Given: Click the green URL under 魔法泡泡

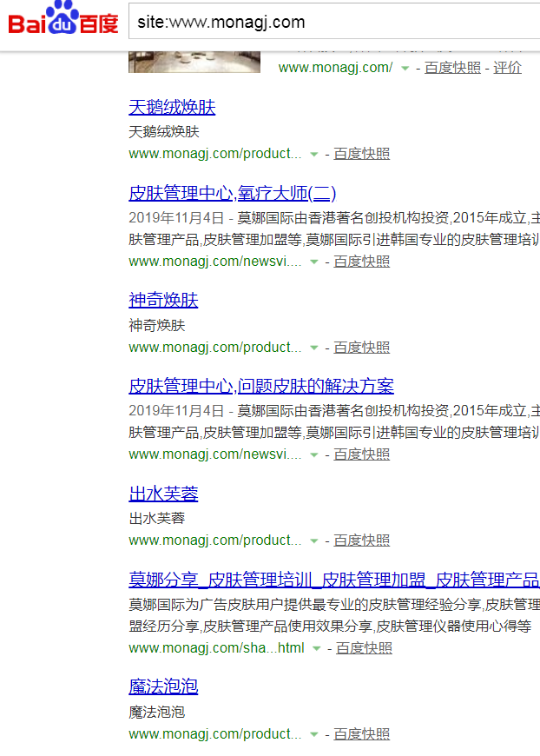Looking at the screenshot, I should [x=214, y=733].
